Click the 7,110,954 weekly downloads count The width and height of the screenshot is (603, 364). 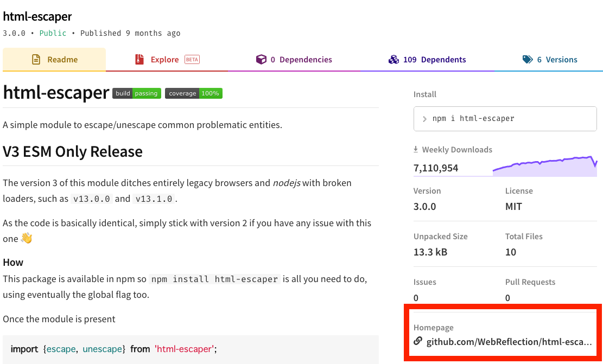[x=436, y=168]
